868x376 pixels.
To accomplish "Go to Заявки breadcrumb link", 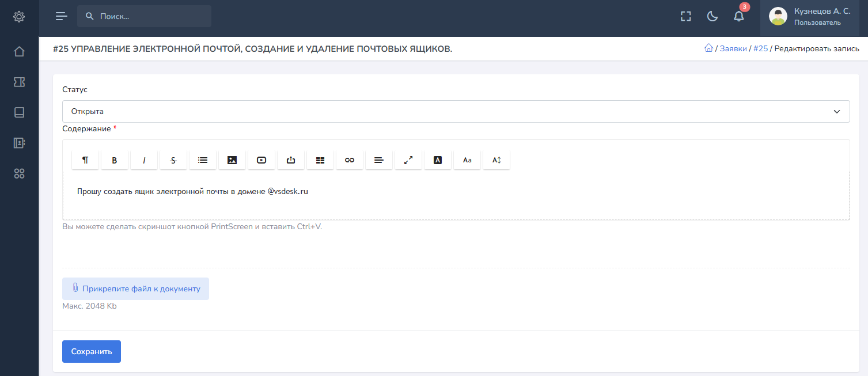I will point(733,49).
